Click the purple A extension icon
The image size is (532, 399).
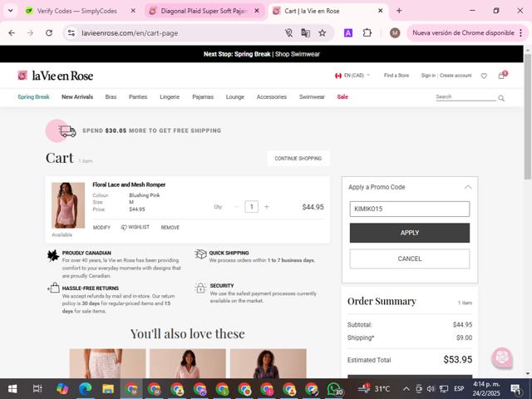[348, 33]
